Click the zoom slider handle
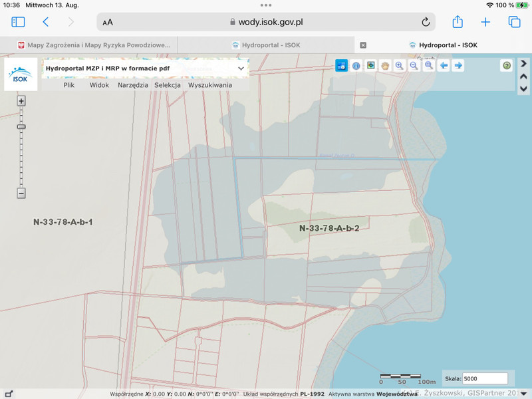Screen dimensions: 532x399 [21, 126]
